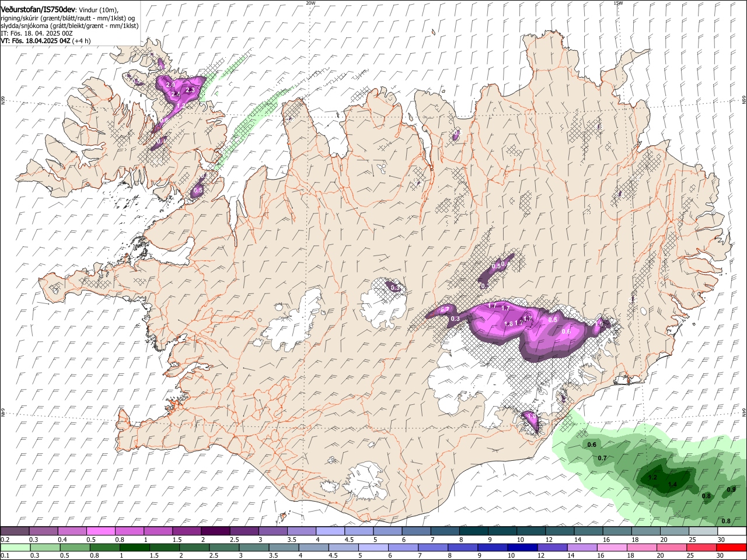The width and height of the screenshot is (747, 560).
Task: Select the dark teal 8 swatch, upper legend row
Action: (x=473, y=531)
